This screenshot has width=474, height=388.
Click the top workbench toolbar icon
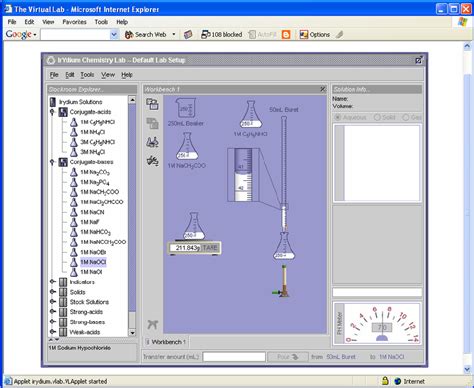[153, 104]
